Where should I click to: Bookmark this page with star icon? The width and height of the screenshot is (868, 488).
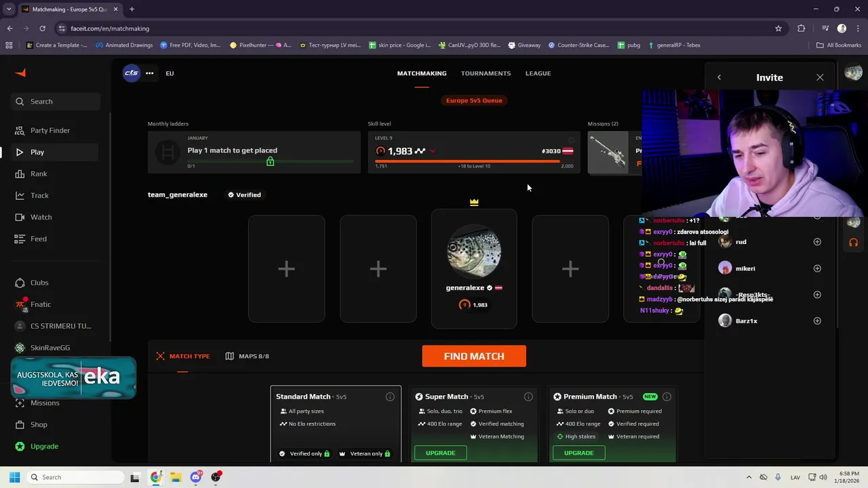tap(778, 28)
